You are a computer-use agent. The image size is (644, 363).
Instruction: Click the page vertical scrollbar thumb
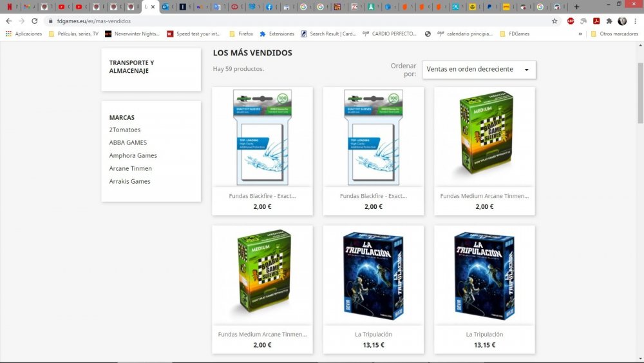click(x=640, y=93)
